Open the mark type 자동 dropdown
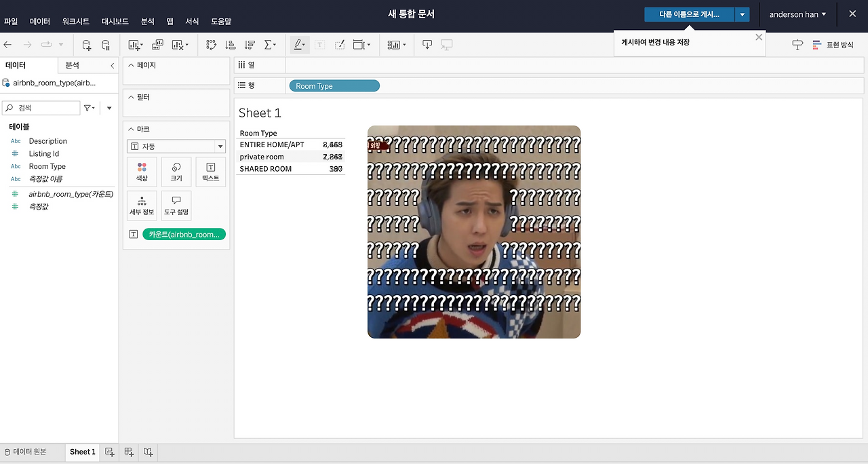Image resolution: width=868 pixels, height=464 pixels. [x=176, y=147]
